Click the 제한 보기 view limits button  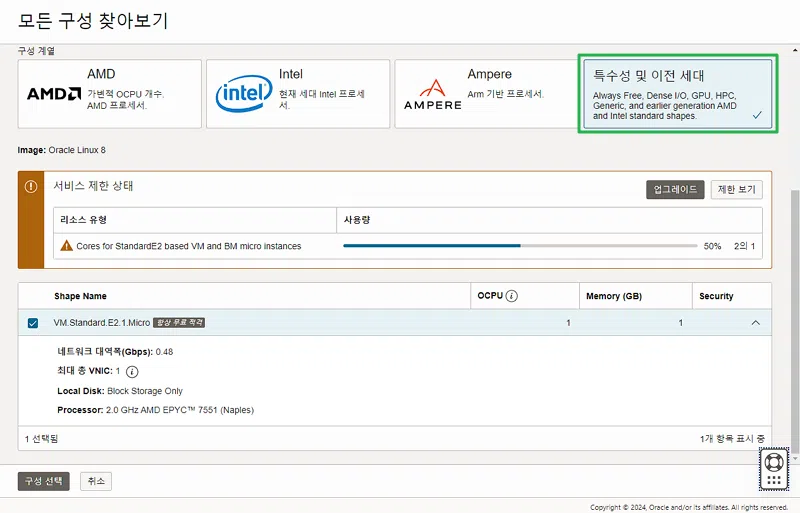click(736, 189)
